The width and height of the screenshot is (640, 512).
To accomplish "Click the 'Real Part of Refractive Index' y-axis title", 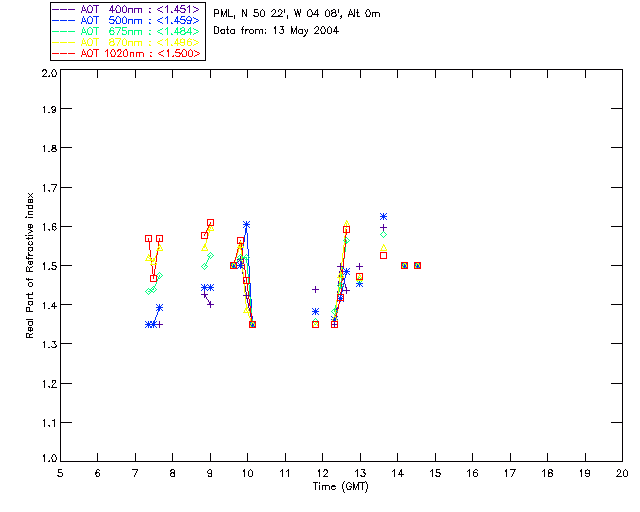I will [x=29, y=265].
